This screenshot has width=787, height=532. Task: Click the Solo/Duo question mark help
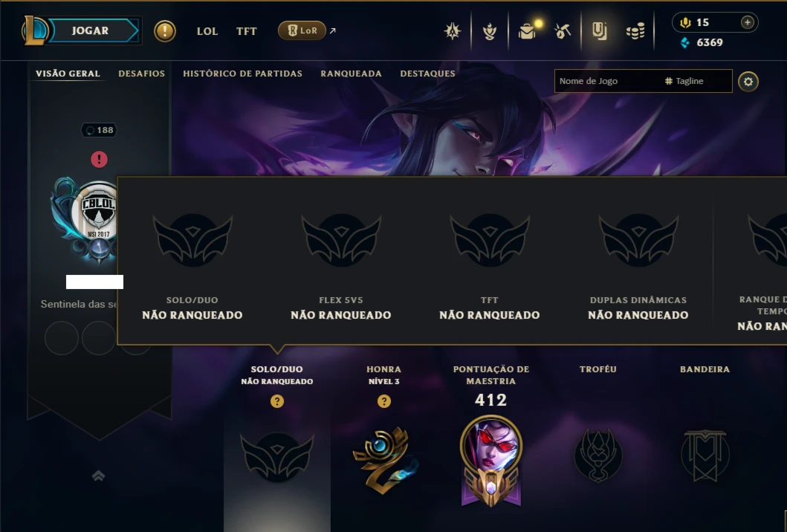(x=277, y=401)
